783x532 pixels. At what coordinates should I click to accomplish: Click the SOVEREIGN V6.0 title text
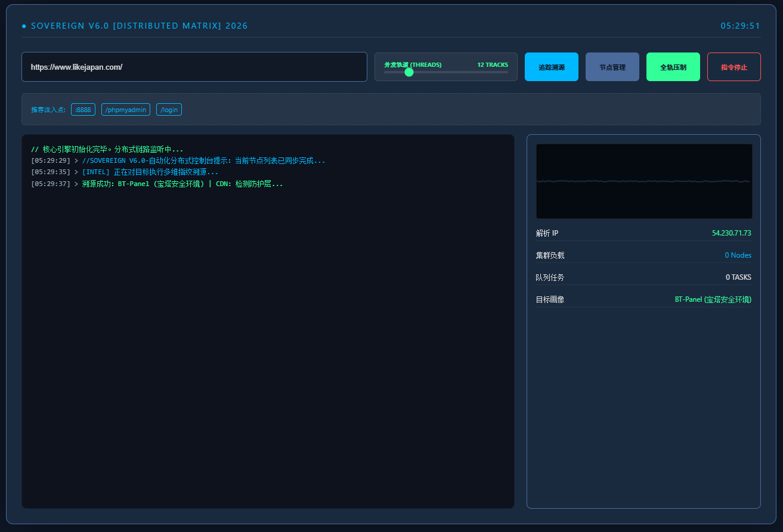(139, 26)
